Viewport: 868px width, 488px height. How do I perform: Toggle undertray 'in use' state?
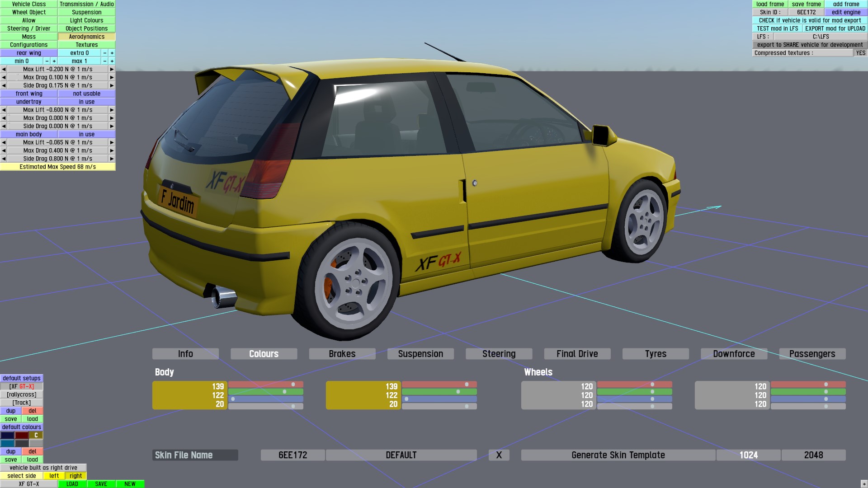[86, 102]
